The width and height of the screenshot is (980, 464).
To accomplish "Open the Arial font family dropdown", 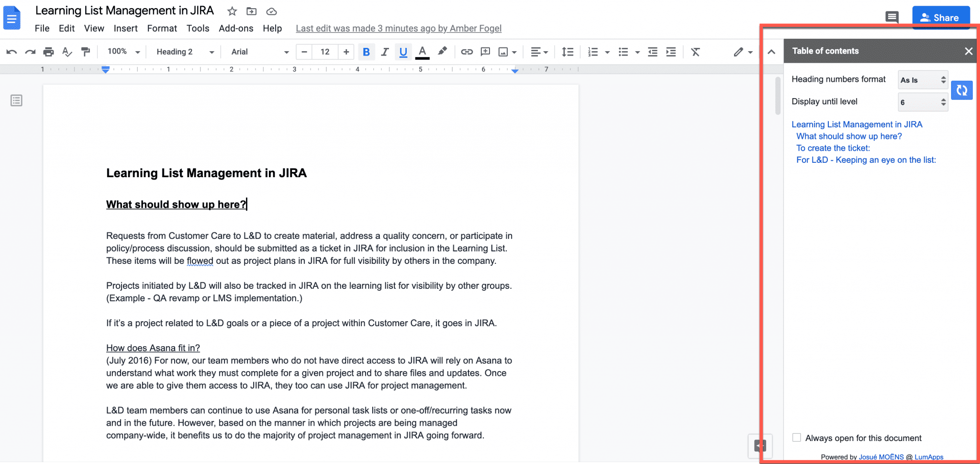I will tap(257, 52).
